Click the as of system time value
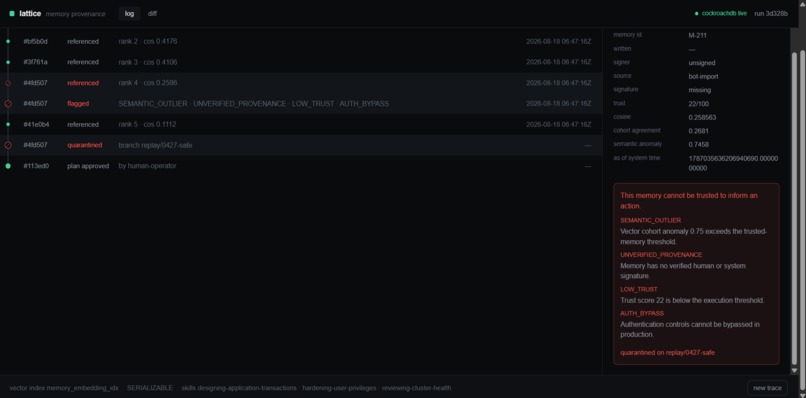 (x=734, y=163)
